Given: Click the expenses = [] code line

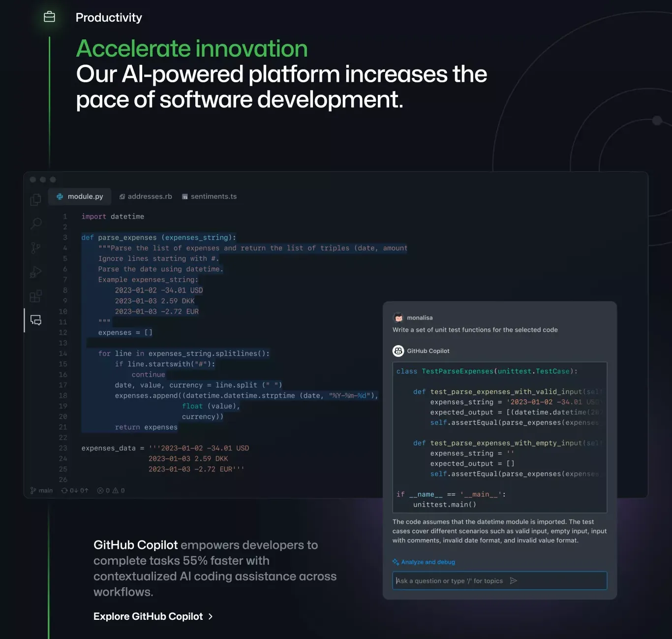Looking at the screenshot, I should pyautogui.click(x=125, y=333).
